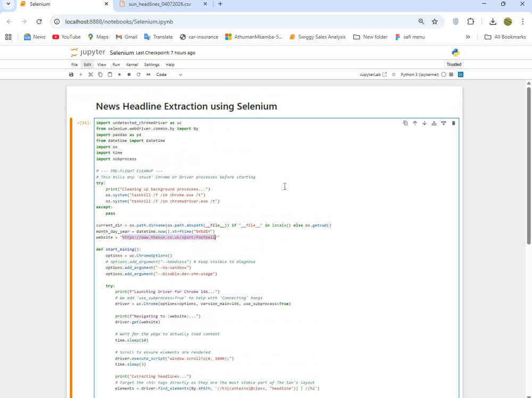Select the Selenium browser tab
Screen dimensions: 532x398
pos(61,4)
